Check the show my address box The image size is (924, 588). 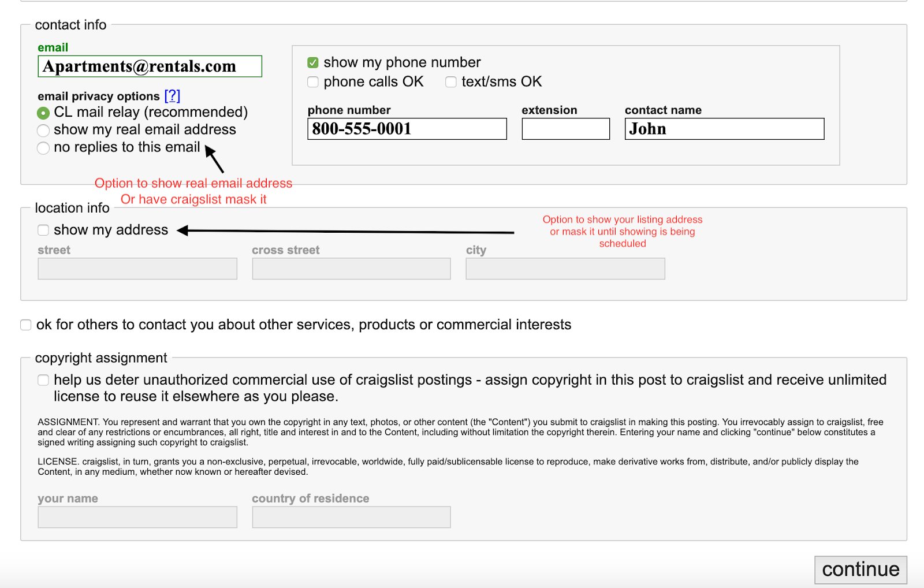tap(43, 230)
